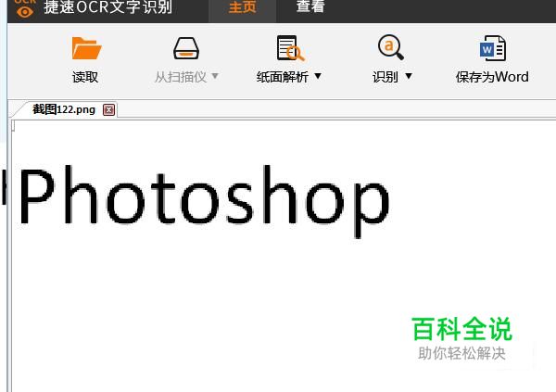Click the Word document save icon
556x392 pixels.
click(493, 48)
